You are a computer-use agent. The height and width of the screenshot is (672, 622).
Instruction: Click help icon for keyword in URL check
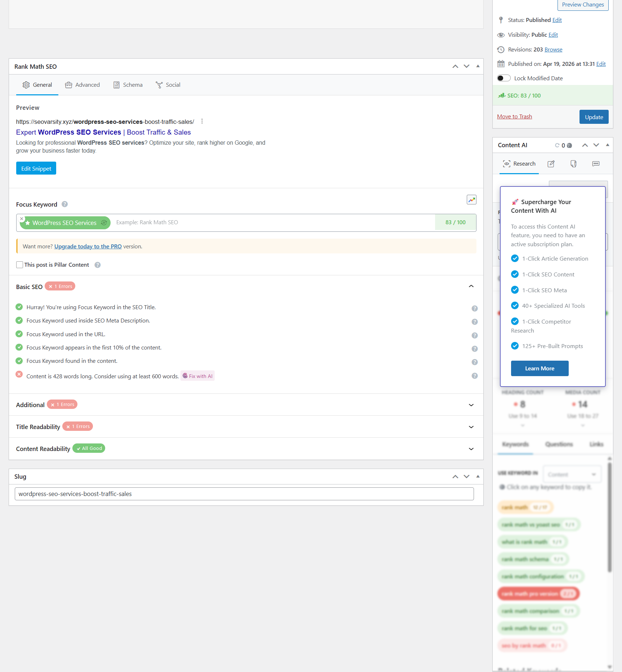tap(475, 335)
